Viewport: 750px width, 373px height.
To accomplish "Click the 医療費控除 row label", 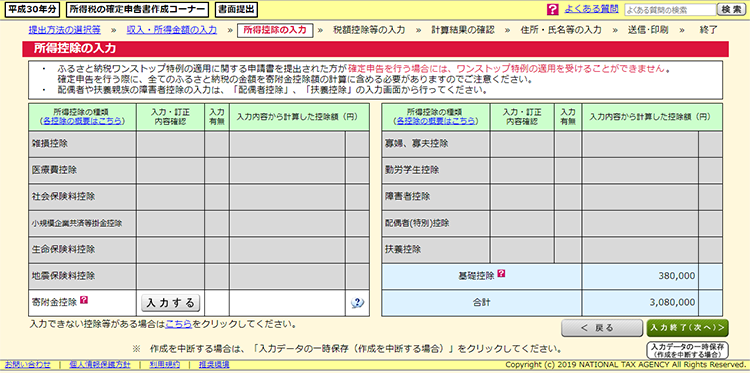I will [x=55, y=170].
